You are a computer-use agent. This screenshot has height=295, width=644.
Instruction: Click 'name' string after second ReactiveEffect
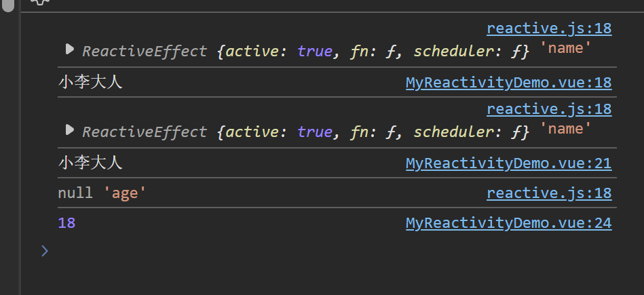(565, 131)
